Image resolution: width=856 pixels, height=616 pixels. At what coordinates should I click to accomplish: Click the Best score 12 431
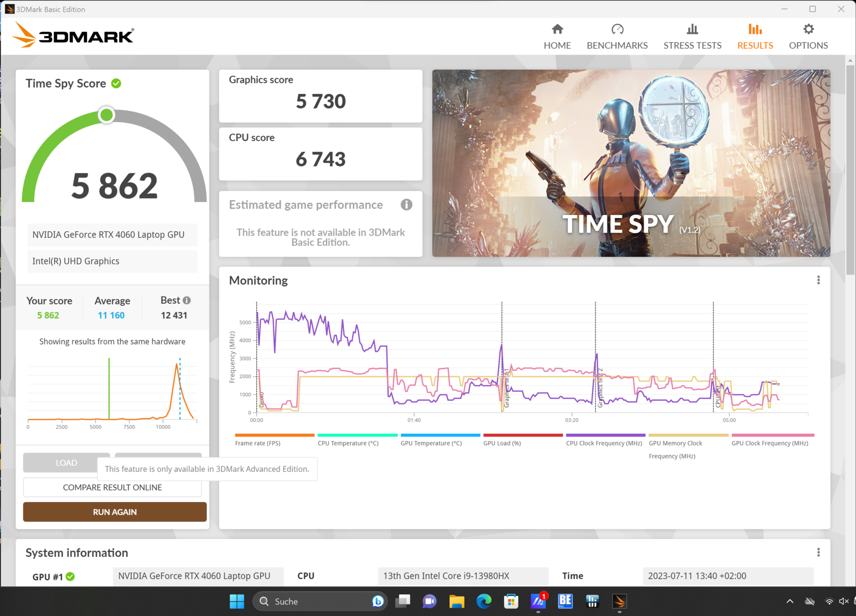174,315
